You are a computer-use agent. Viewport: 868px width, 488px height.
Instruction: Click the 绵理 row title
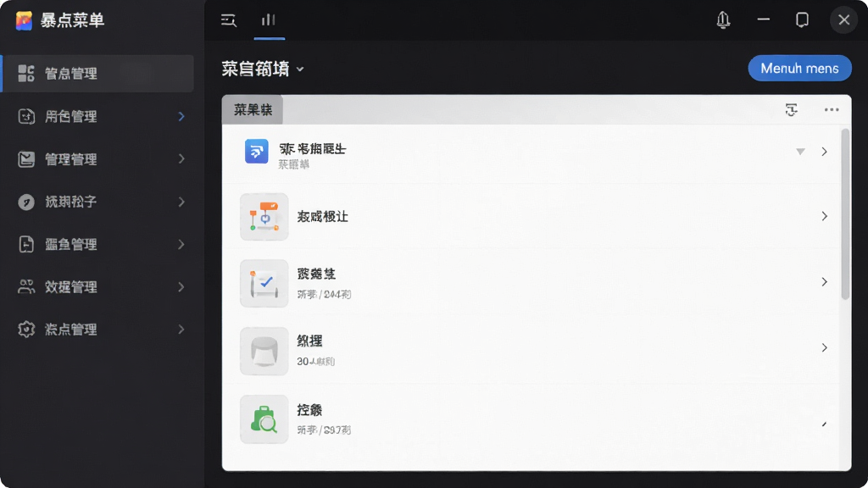tap(309, 341)
